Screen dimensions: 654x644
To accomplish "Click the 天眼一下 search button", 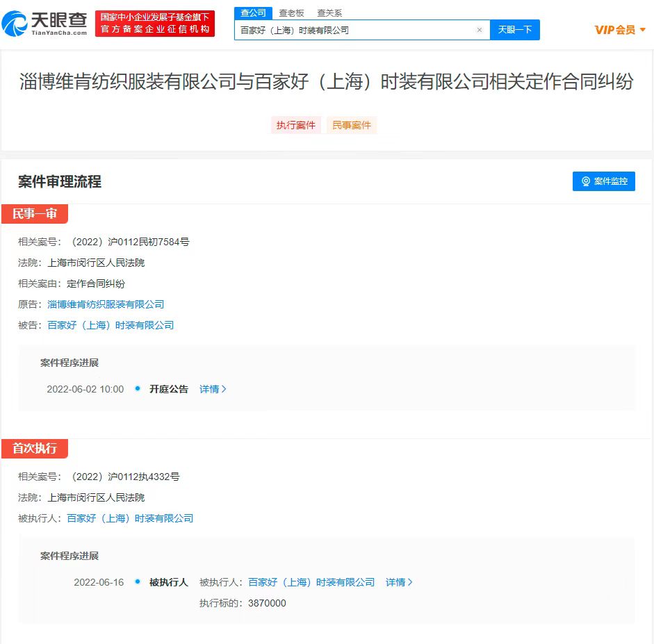I will tap(515, 30).
